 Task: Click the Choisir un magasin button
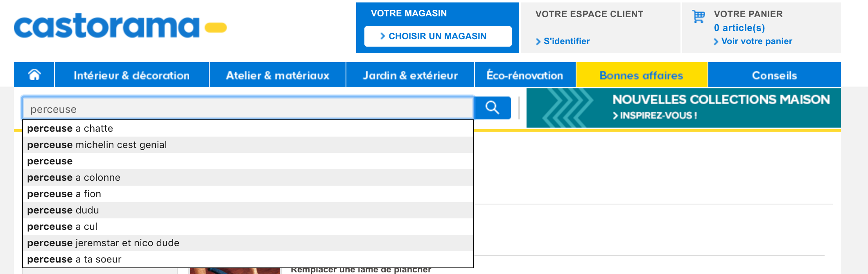click(x=437, y=36)
